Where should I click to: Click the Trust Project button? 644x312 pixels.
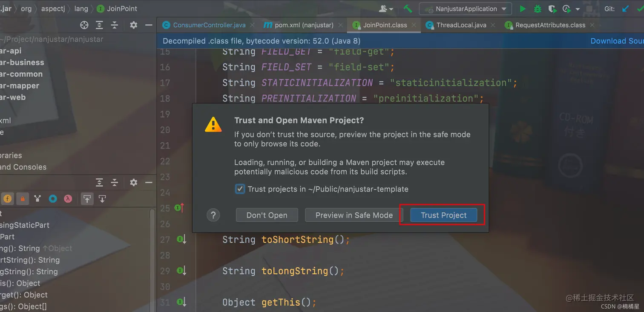[444, 215]
